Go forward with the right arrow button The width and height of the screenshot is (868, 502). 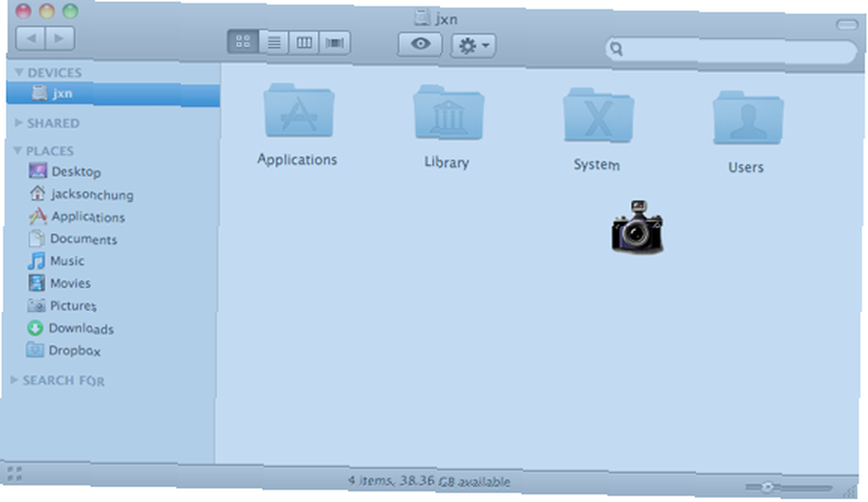pos(60,38)
